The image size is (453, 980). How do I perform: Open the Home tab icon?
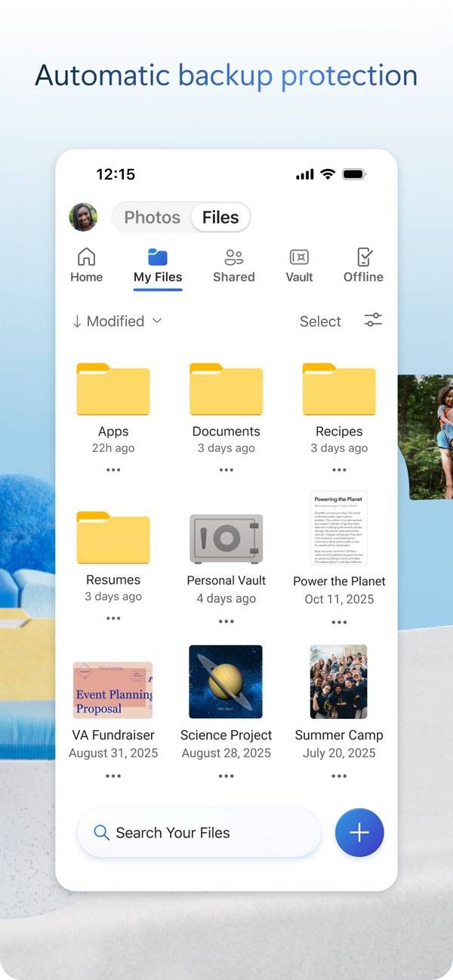click(87, 258)
